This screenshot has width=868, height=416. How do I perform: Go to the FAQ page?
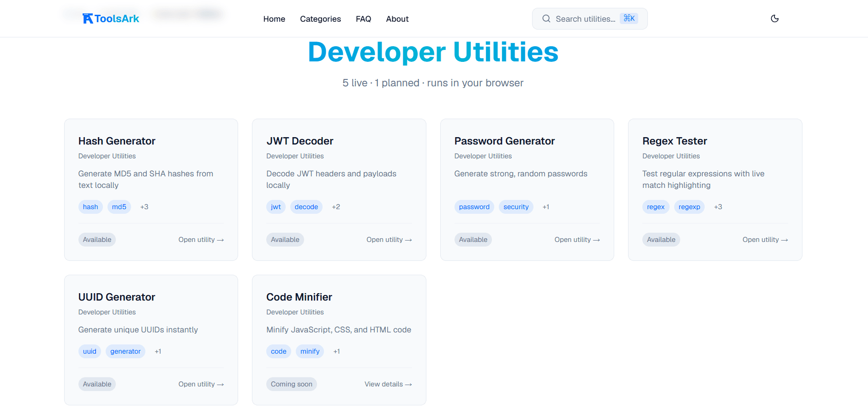coord(363,19)
